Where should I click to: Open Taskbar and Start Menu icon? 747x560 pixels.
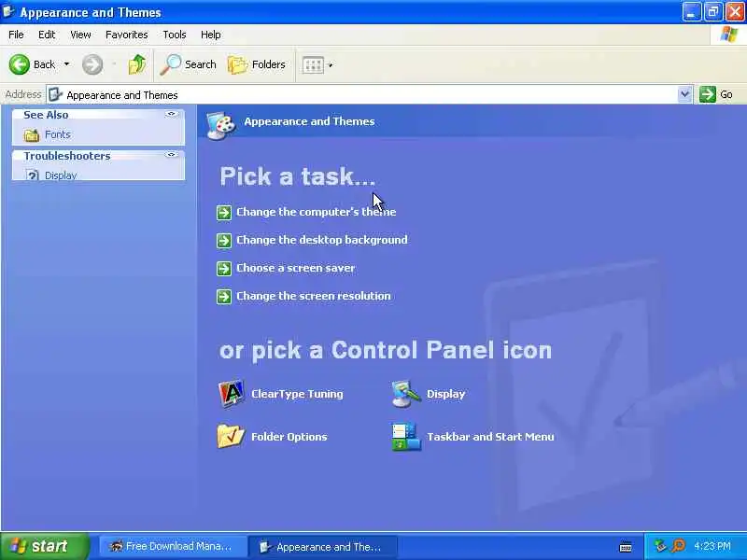point(406,437)
